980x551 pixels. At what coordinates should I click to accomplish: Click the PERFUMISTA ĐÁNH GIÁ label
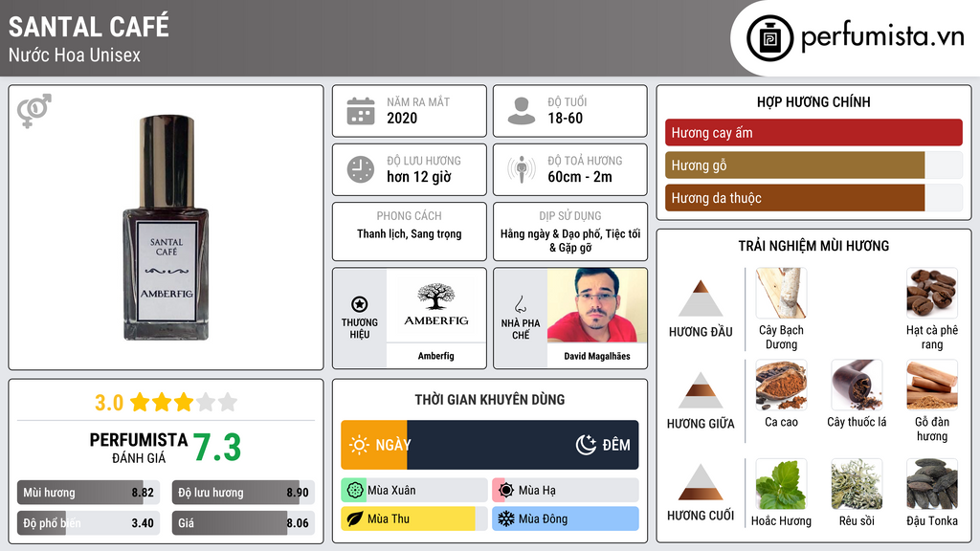[139, 448]
